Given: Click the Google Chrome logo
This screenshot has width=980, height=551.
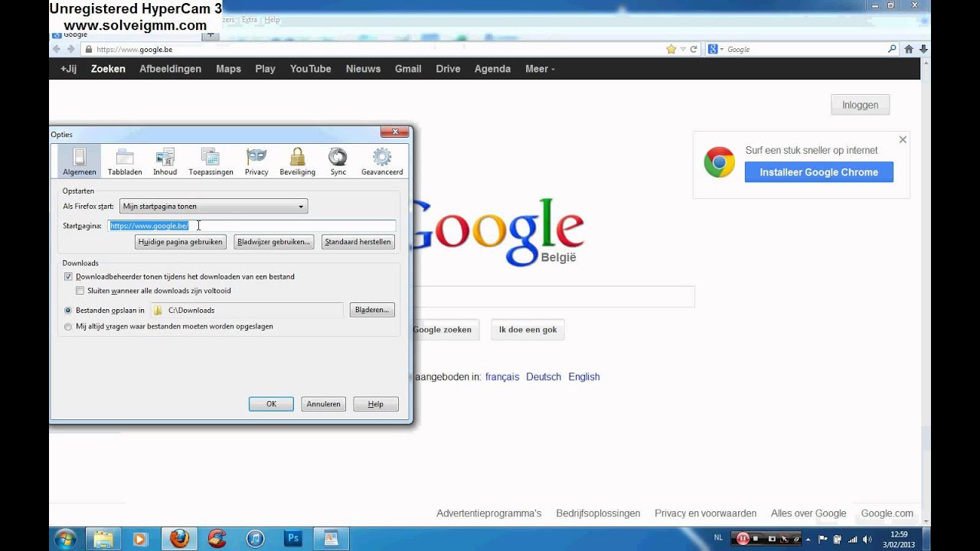Looking at the screenshot, I should (720, 162).
